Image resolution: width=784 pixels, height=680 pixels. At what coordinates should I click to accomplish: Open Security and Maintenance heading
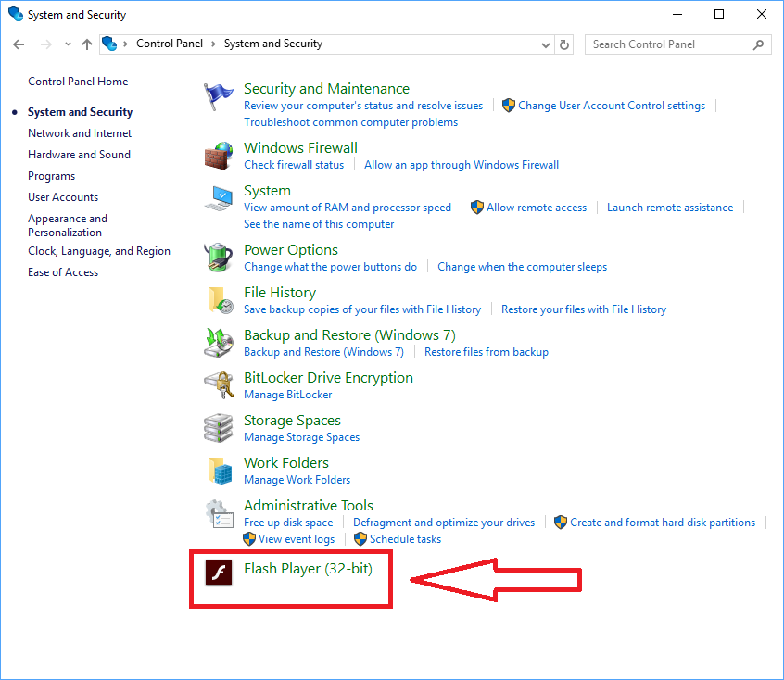coord(326,89)
